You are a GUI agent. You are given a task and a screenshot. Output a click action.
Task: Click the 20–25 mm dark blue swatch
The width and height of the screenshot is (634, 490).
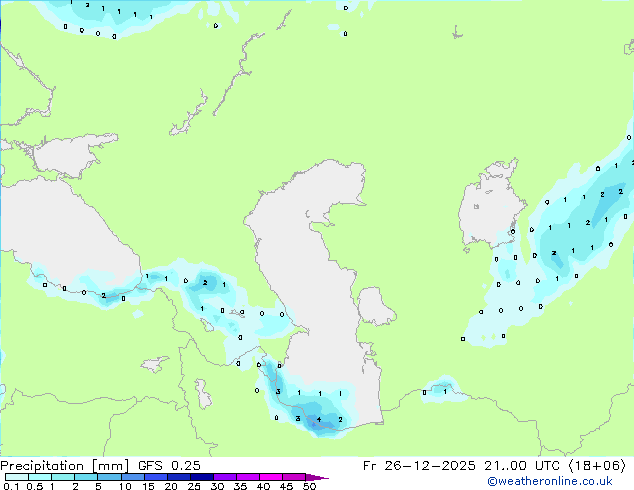pos(178,477)
